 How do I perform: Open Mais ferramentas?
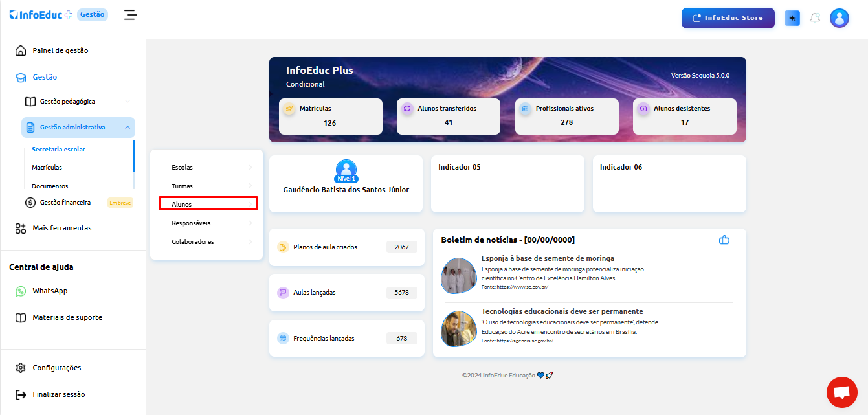pyautogui.click(x=62, y=228)
